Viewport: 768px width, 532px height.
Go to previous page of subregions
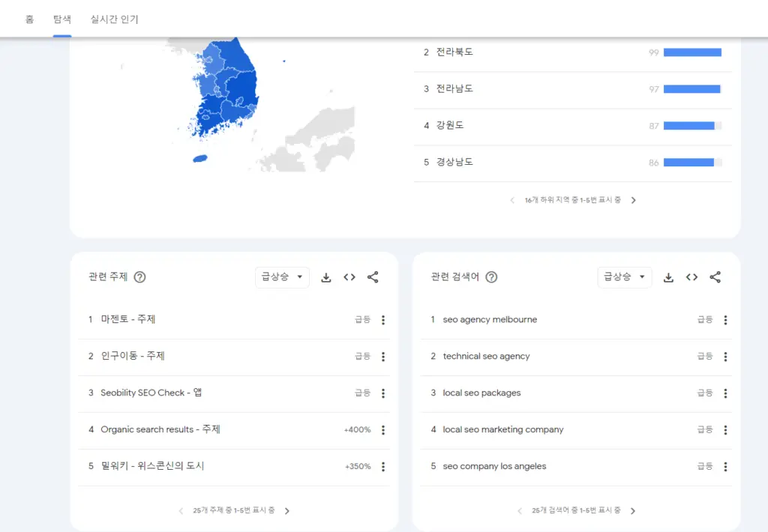[512, 200]
